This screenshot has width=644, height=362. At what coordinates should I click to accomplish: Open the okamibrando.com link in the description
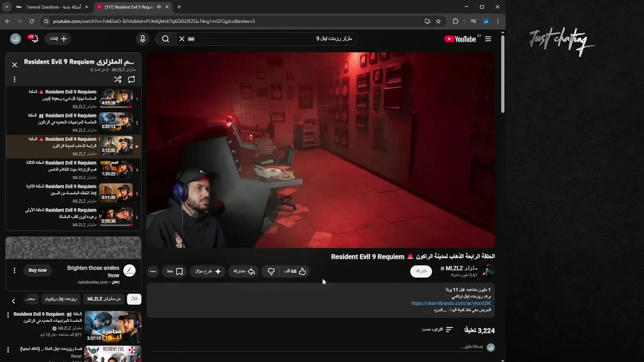[x=451, y=303]
